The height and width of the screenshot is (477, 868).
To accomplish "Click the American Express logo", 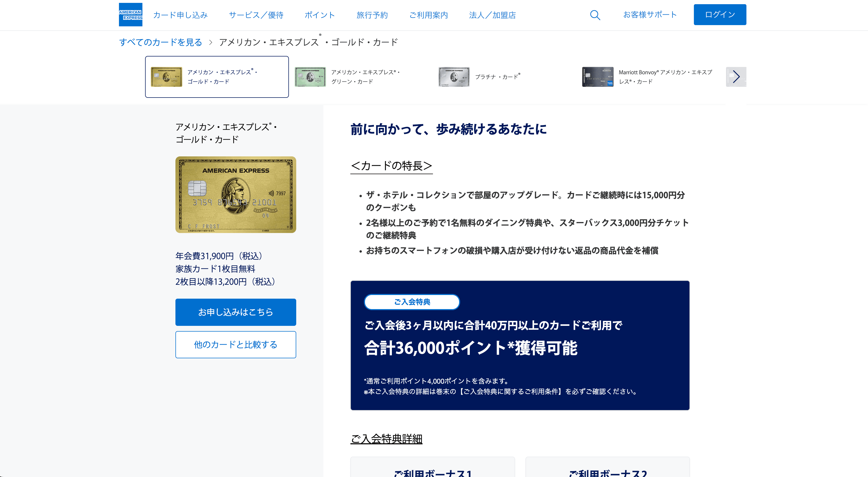I will pos(130,14).
